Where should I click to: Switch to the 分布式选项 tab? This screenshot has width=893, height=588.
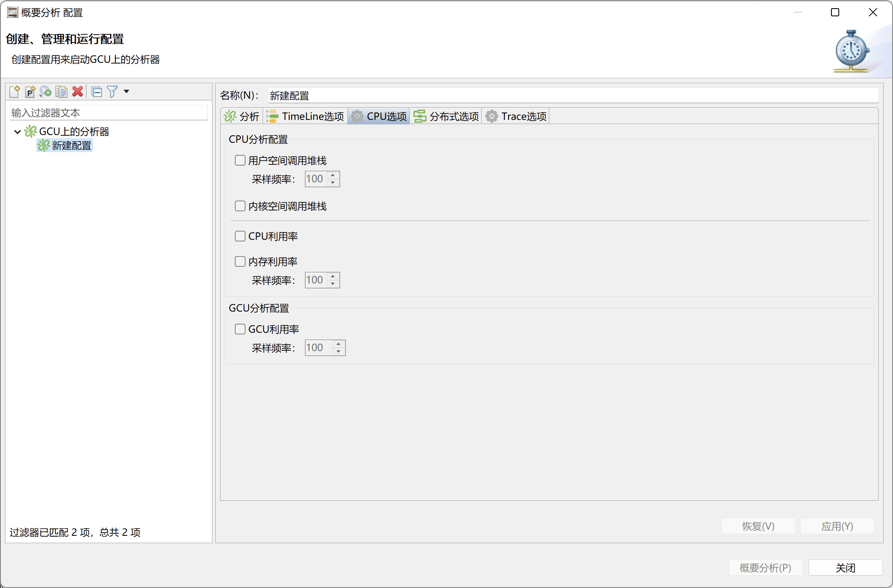pos(446,116)
